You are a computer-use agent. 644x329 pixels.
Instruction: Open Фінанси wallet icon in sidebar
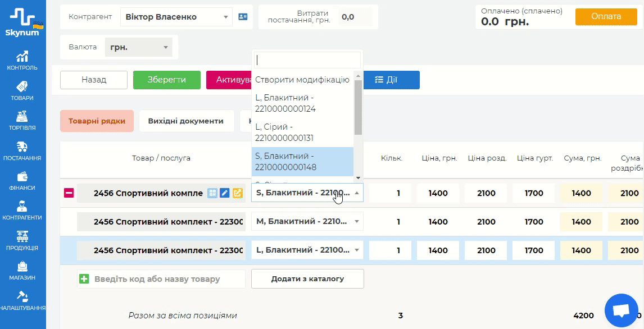22,181
